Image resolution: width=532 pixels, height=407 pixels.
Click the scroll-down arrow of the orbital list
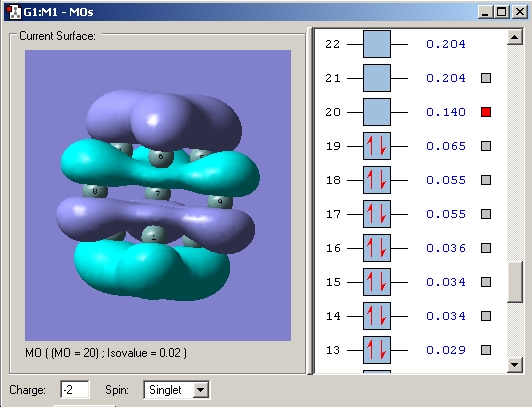pyautogui.click(x=514, y=365)
